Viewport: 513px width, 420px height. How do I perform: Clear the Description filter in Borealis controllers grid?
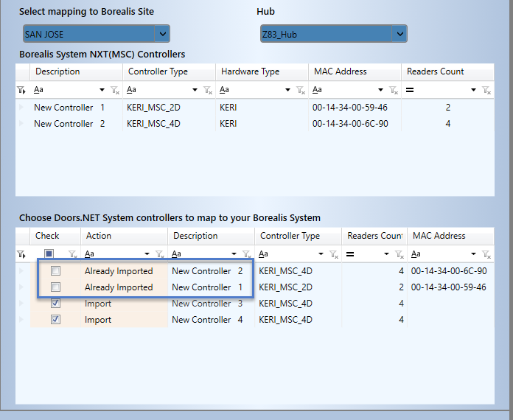coord(115,91)
